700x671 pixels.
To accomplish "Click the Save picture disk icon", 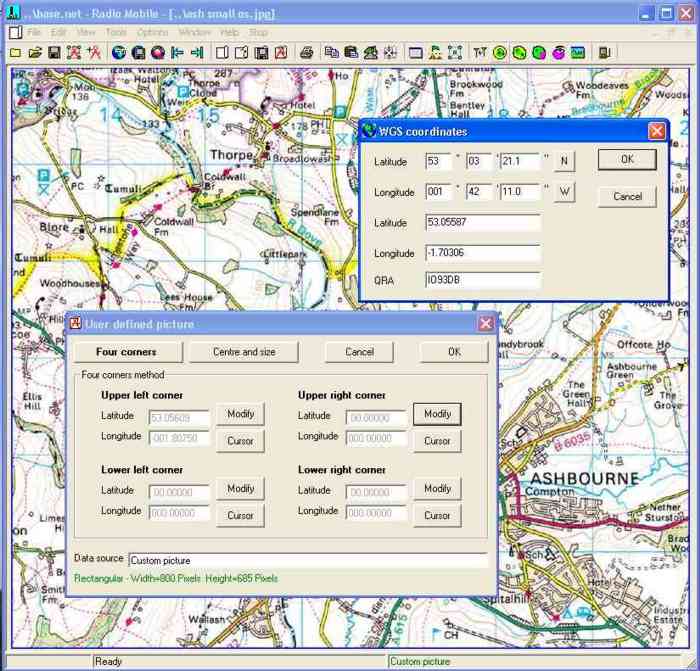I will 261,53.
